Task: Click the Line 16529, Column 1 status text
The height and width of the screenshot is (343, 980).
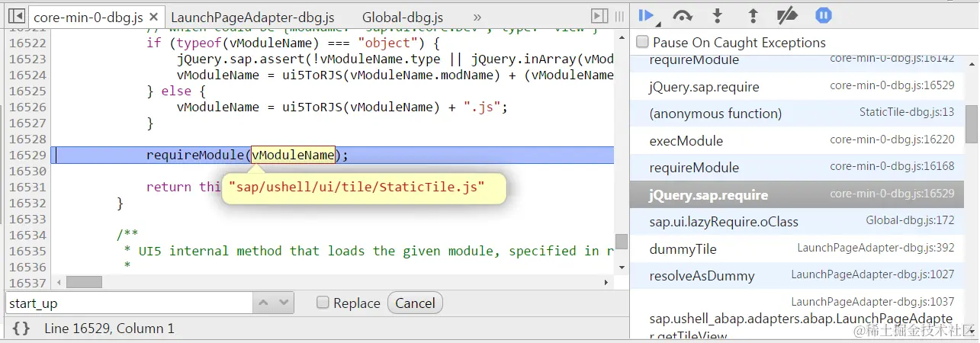Action: tap(109, 329)
